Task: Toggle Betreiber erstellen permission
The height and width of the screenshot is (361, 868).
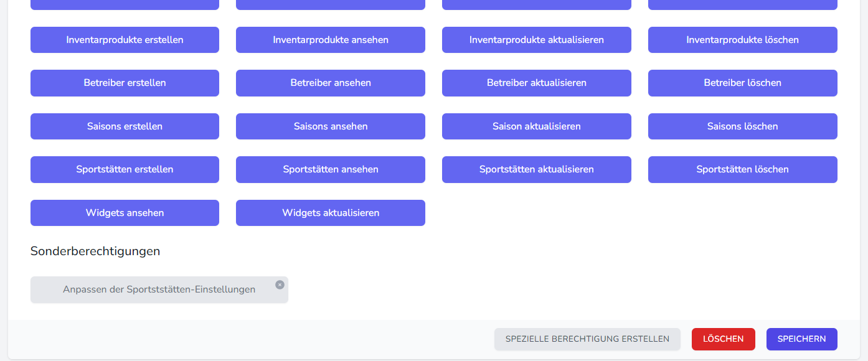Action: pyautogui.click(x=125, y=83)
